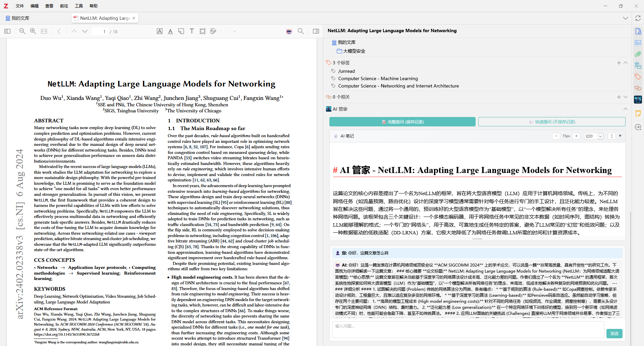Click the 完整追问 save-record button
This screenshot has height=346, width=644.
tap(402, 122)
